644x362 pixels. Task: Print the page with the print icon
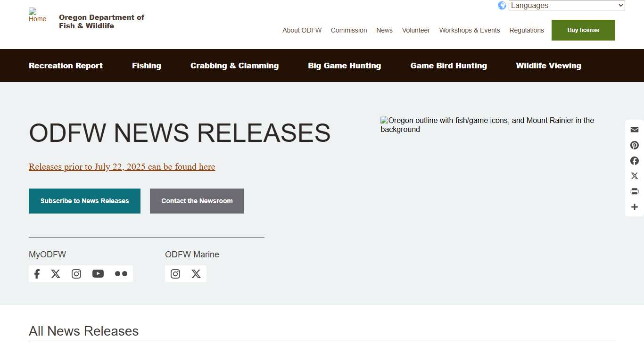[634, 191]
